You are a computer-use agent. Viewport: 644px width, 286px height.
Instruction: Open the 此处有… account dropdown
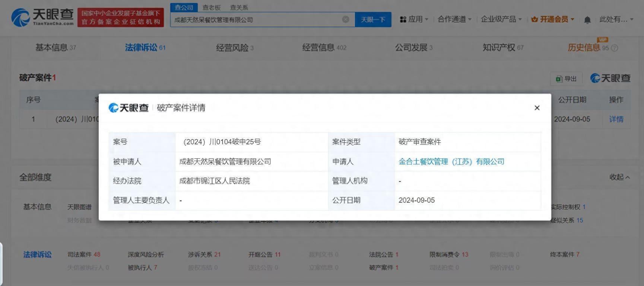point(616,19)
